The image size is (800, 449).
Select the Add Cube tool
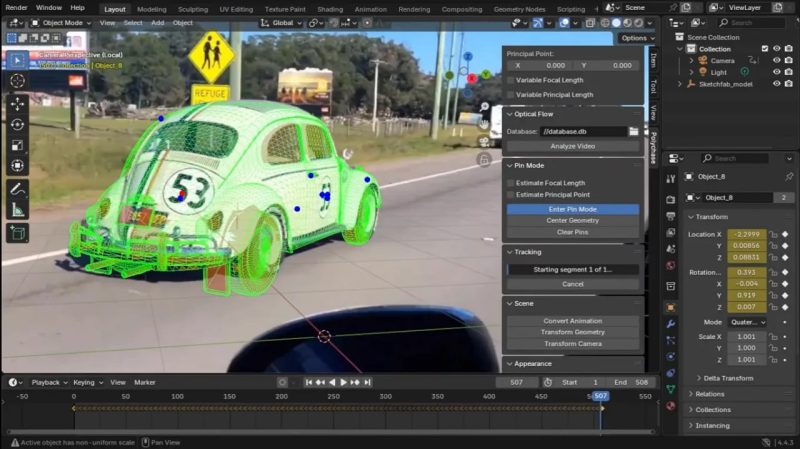(17, 232)
